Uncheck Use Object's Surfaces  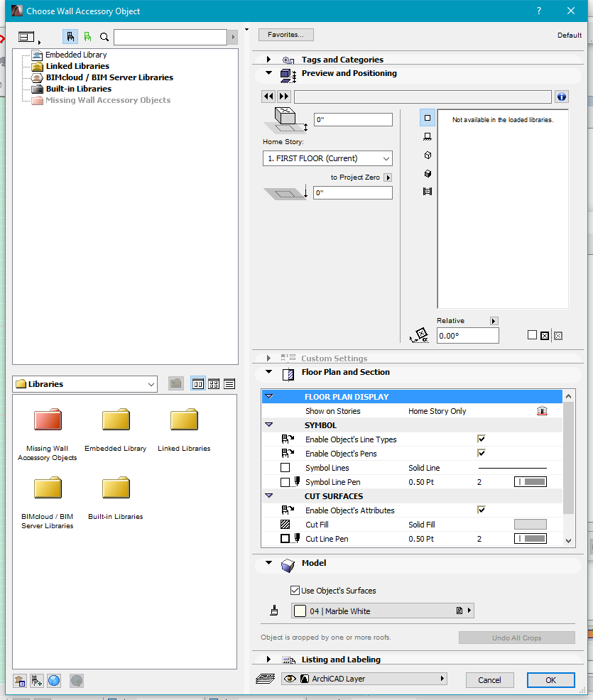pyautogui.click(x=295, y=590)
